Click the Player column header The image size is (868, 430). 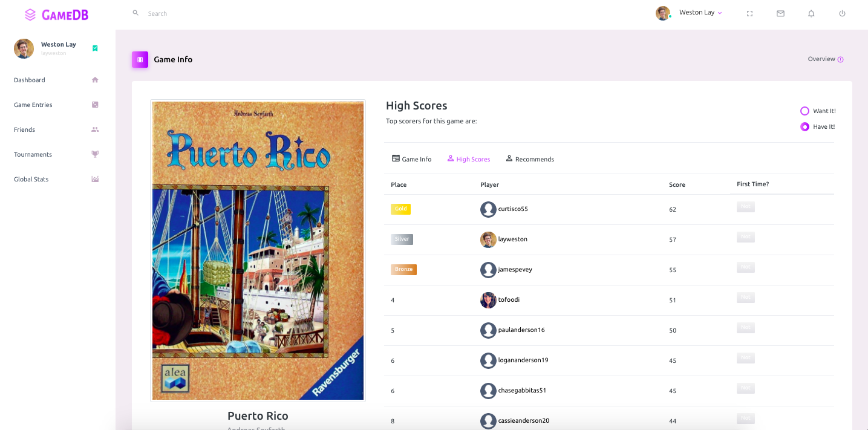pos(489,185)
